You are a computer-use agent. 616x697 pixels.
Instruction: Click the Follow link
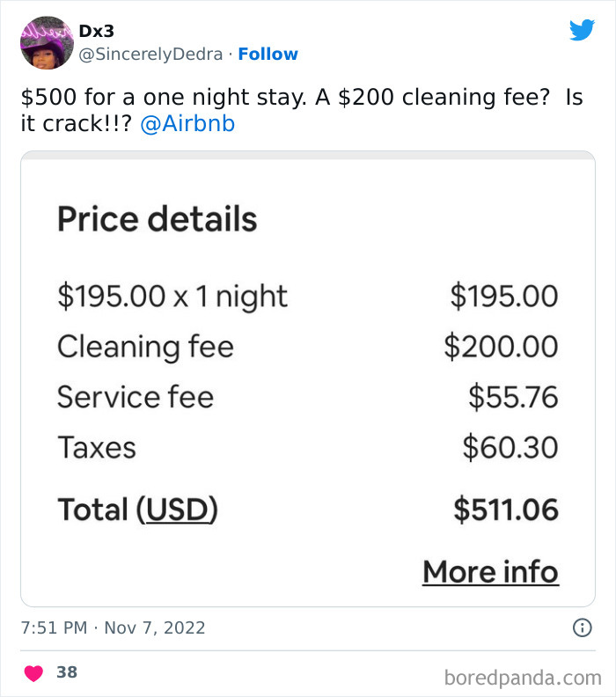click(268, 55)
